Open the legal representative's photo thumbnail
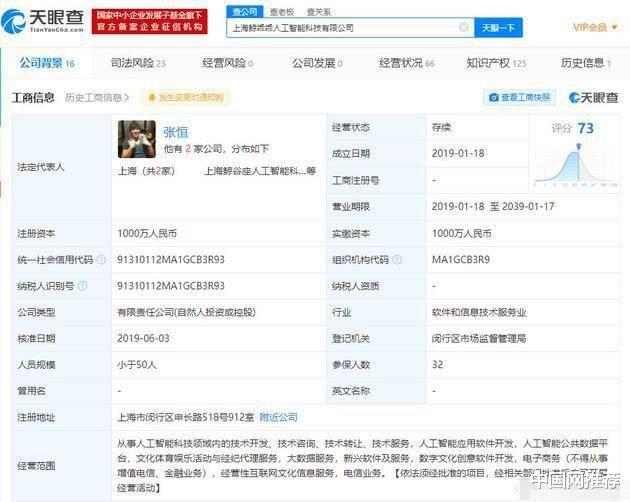 pos(137,139)
